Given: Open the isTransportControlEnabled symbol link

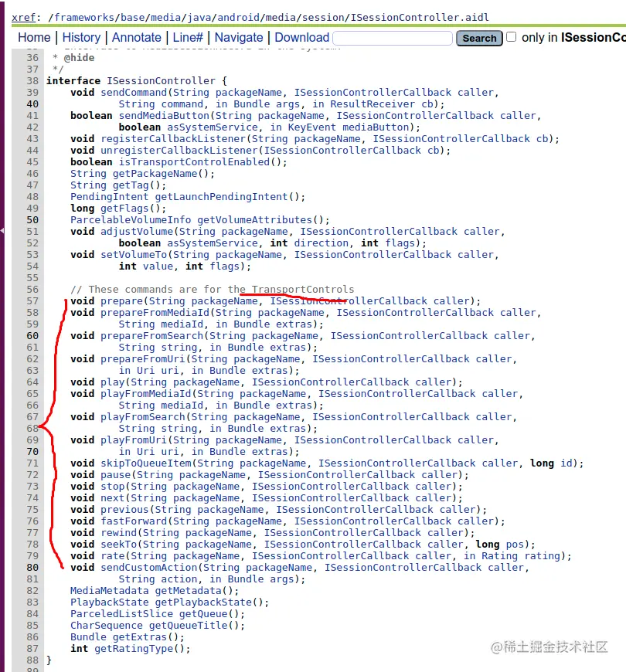Looking at the screenshot, I should click(x=194, y=161).
